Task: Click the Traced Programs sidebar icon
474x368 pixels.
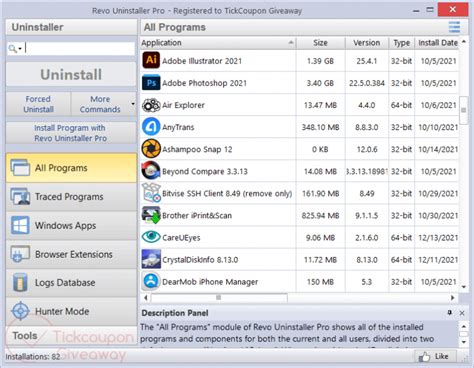Action: (20, 197)
